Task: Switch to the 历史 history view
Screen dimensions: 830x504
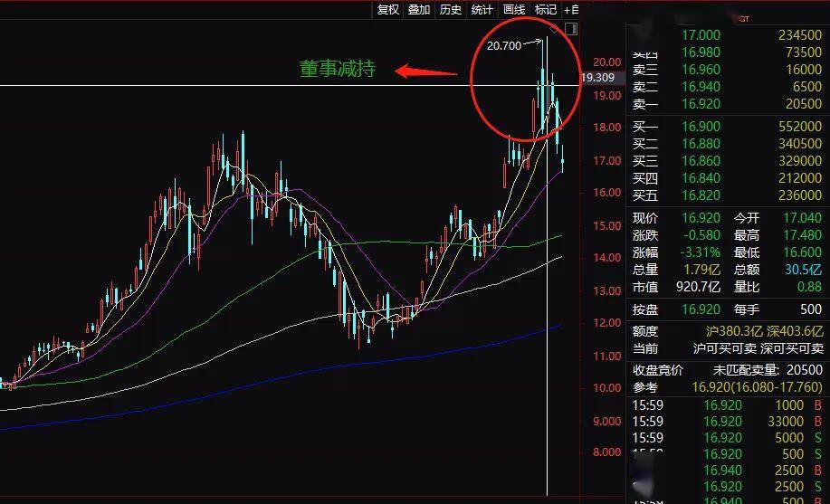Action: [x=451, y=10]
